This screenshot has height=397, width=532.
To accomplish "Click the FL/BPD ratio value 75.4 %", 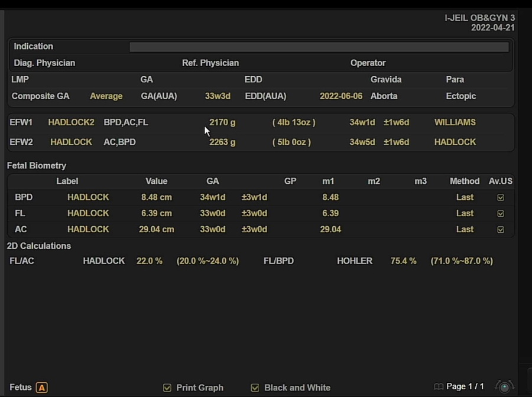I will pos(403,261).
